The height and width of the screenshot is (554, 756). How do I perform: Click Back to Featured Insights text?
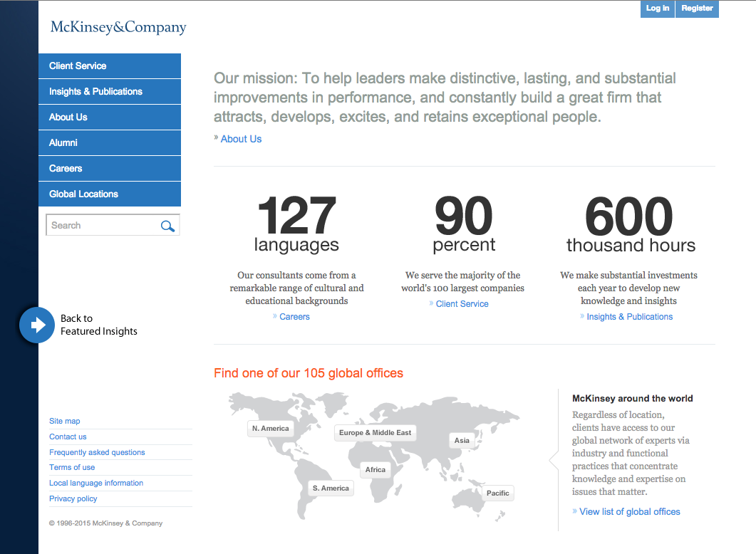99,325
